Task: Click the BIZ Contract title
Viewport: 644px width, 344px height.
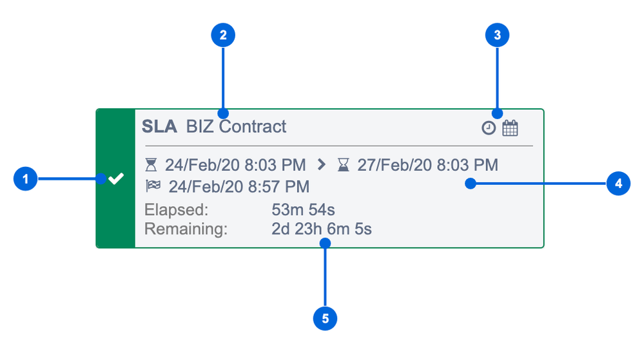Action: pos(236,126)
